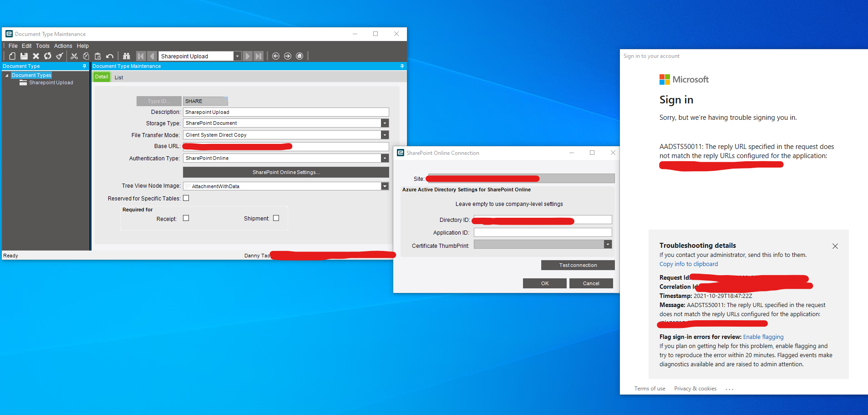
Task: Confirm the SharePoint connection with OK
Action: coord(545,283)
